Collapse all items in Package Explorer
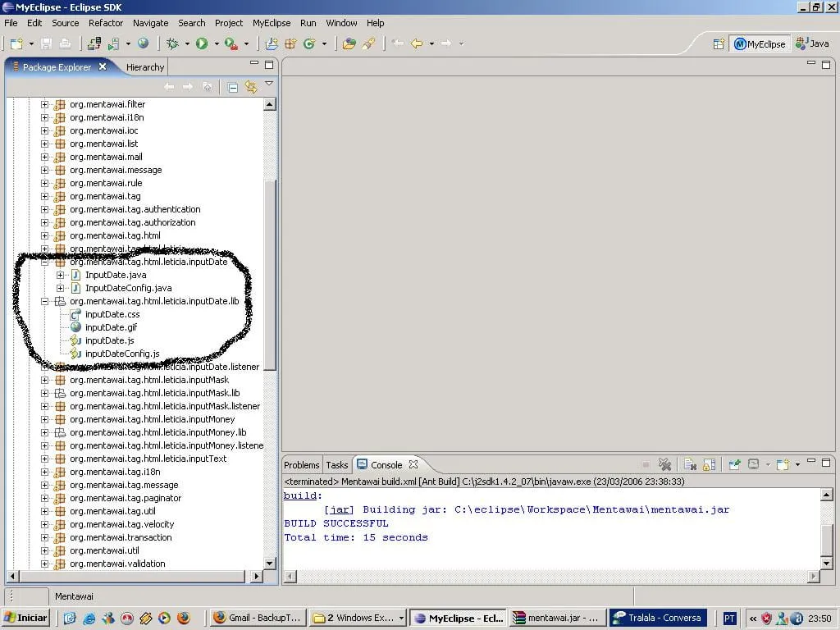This screenshot has height=630, width=840. 233,87
